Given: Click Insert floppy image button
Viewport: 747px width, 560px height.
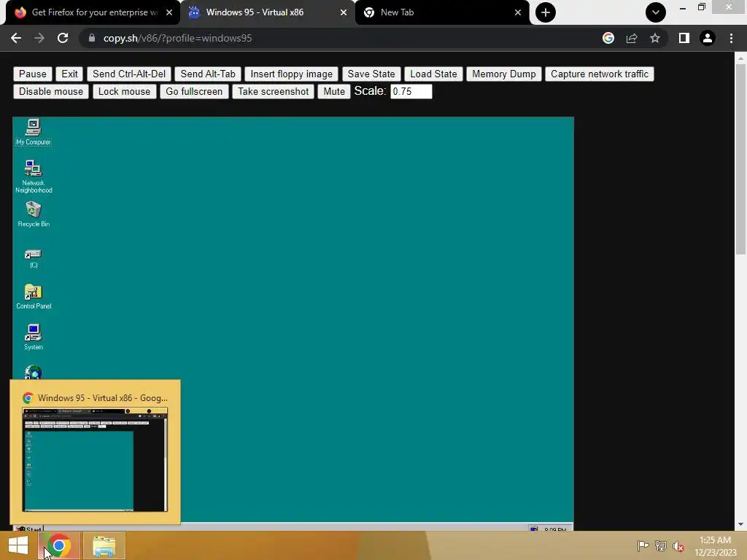Looking at the screenshot, I should [292, 74].
